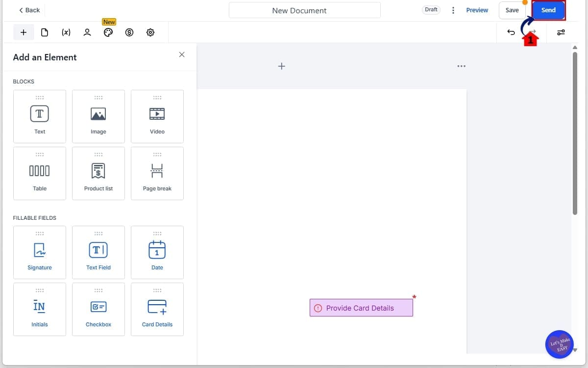Image resolution: width=588 pixels, height=368 pixels.
Task: Click the Save button
Action: [512, 10]
